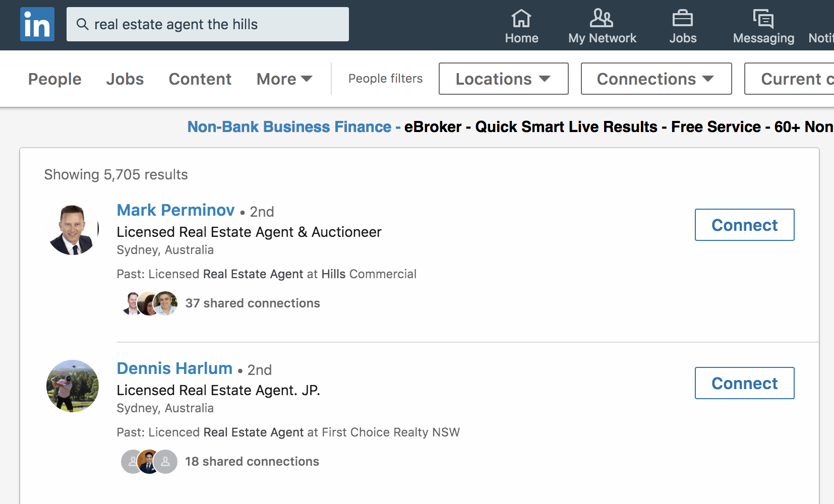Open the More dropdown menu
The width and height of the screenshot is (834, 504).
tap(284, 79)
